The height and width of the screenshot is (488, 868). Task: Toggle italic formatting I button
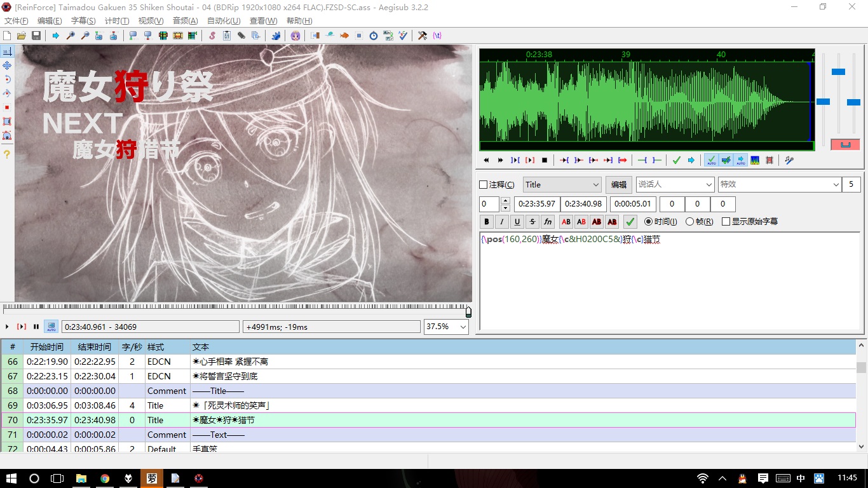502,222
